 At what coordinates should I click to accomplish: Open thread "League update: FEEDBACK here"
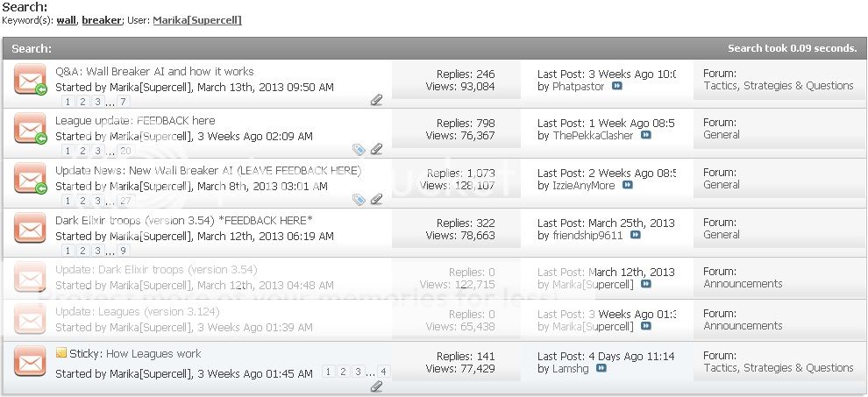click(134, 120)
